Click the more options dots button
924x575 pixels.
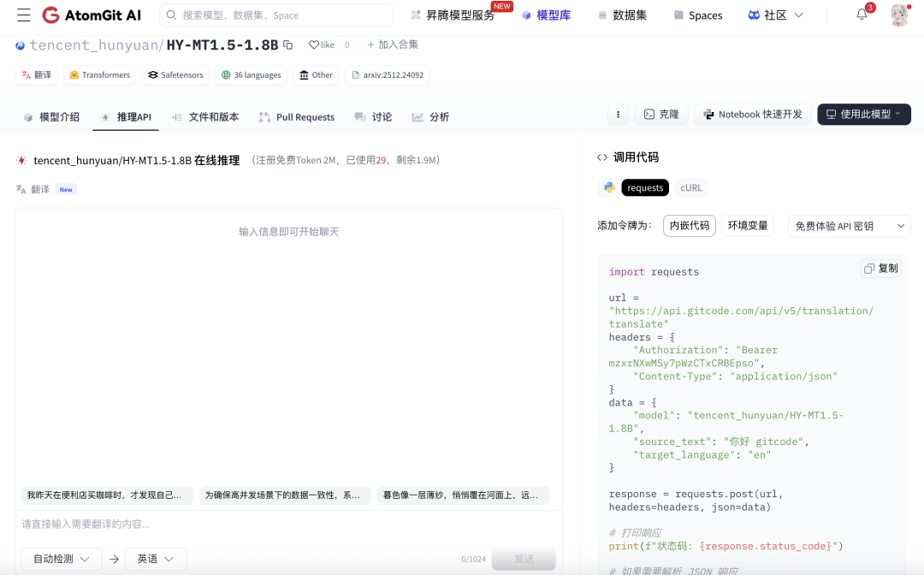pyautogui.click(x=618, y=115)
